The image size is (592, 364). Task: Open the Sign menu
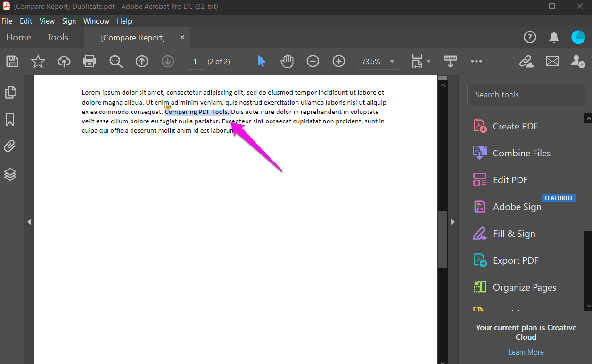[x=69, y=21]
